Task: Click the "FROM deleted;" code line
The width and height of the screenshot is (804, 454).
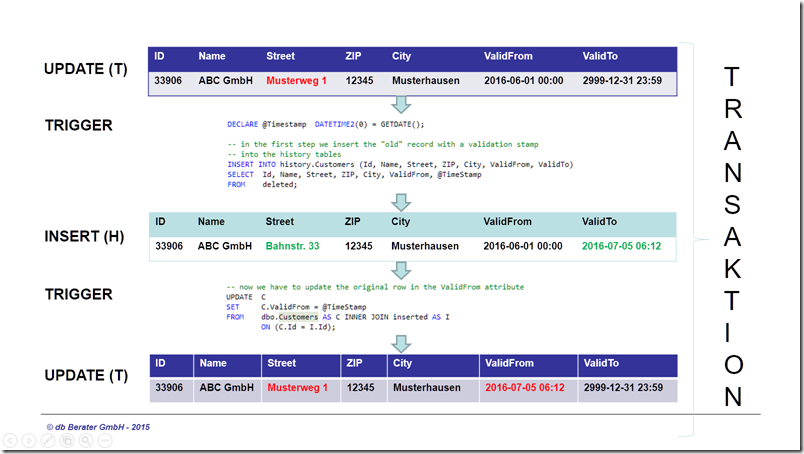Action: (x=262, y=185)
